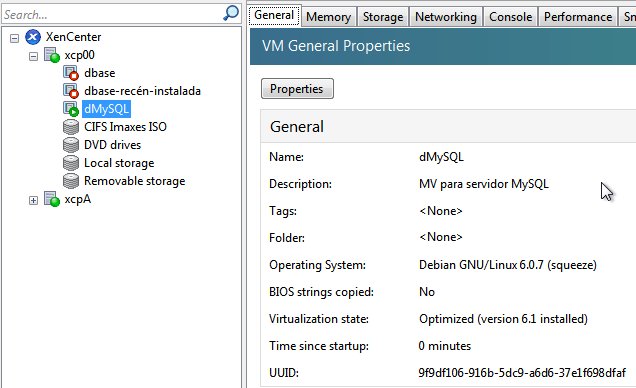Select the xcp00 server
Screen dimensions: 636x388
coord(80,55)
